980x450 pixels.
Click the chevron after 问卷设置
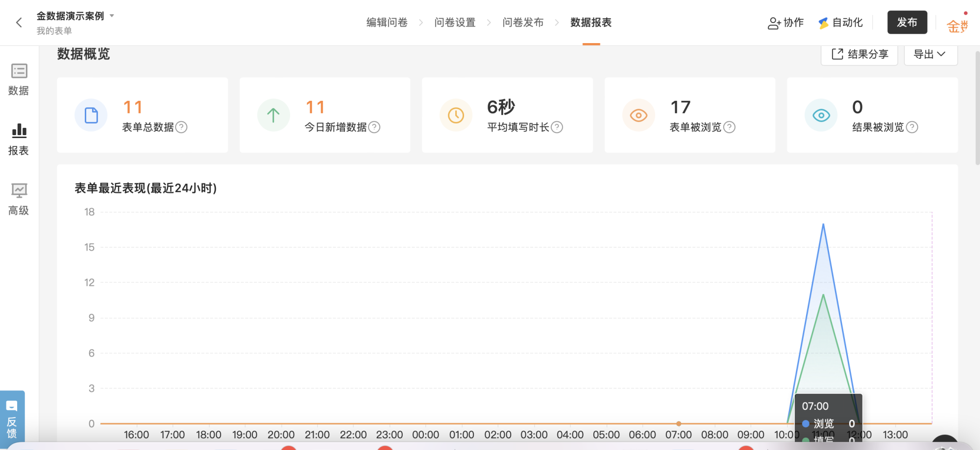pos(489,23)
